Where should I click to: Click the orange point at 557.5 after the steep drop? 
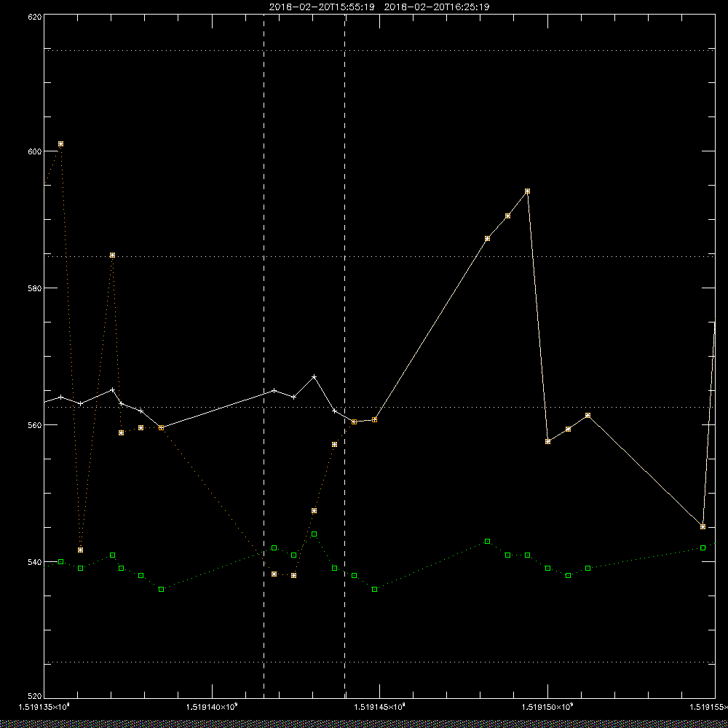click(x=548, y=442)
